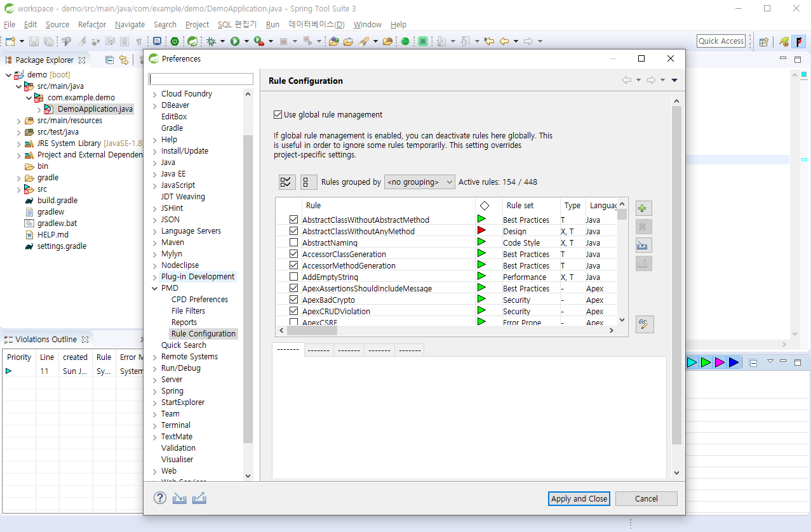The height and width of the screenshot is (532, 811).
Task: Start the Debug bug icon
Action: (211, 41)
